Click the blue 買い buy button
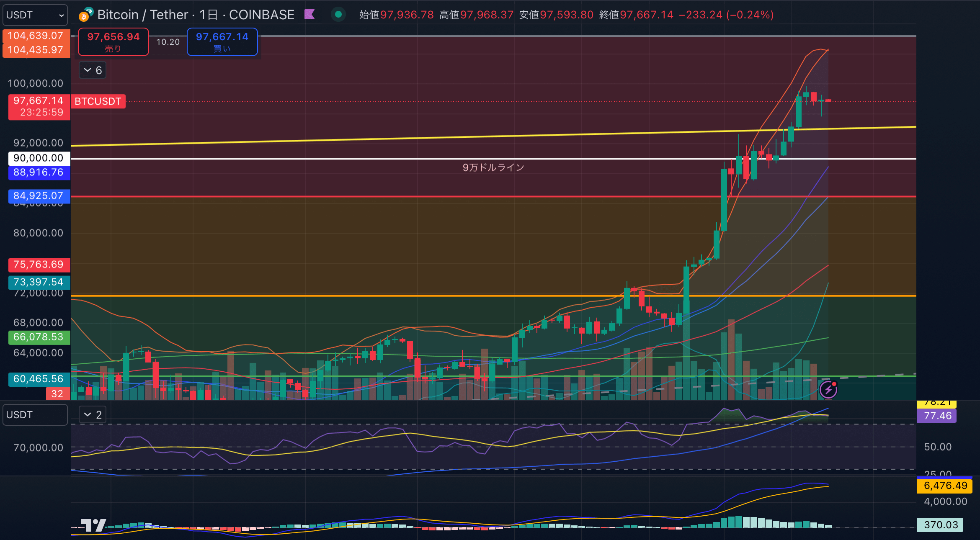Viewport: 980px width, 540px height. [222, 42]
